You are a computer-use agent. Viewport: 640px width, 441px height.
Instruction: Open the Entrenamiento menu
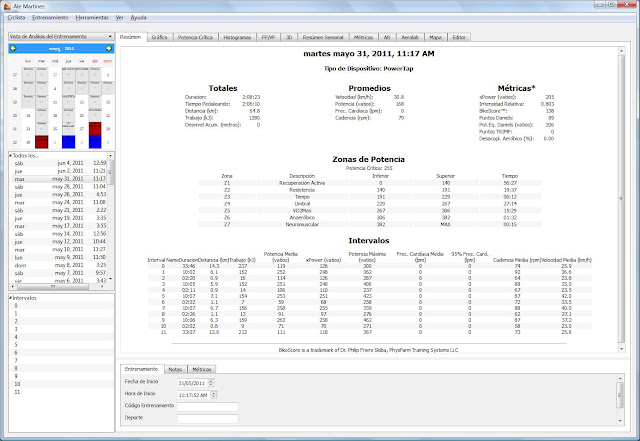click(x=50, y=18)
